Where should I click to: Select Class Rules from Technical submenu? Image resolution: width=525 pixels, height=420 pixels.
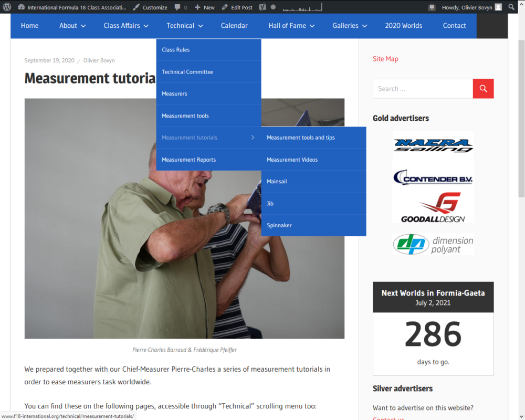(208, 50)
